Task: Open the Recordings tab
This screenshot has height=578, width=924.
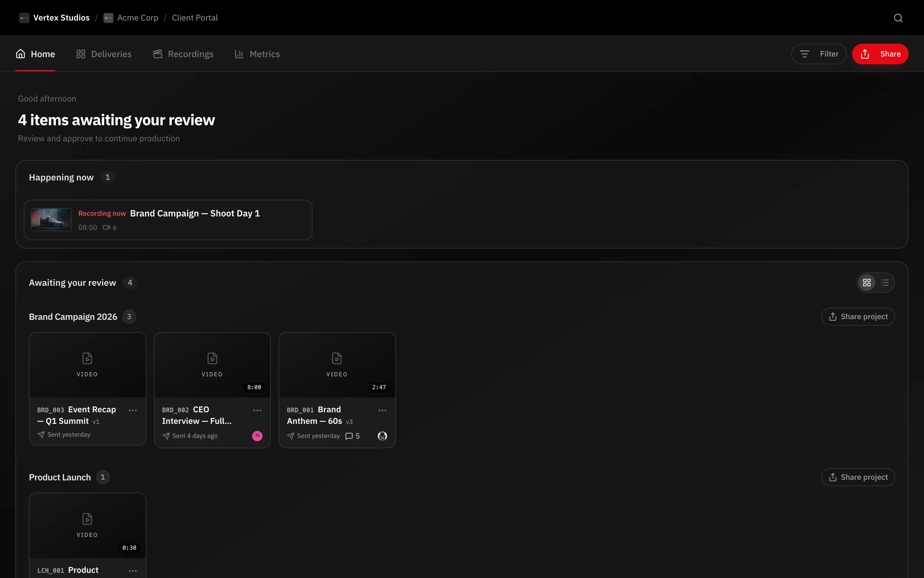Action: (x=183, y=54)
